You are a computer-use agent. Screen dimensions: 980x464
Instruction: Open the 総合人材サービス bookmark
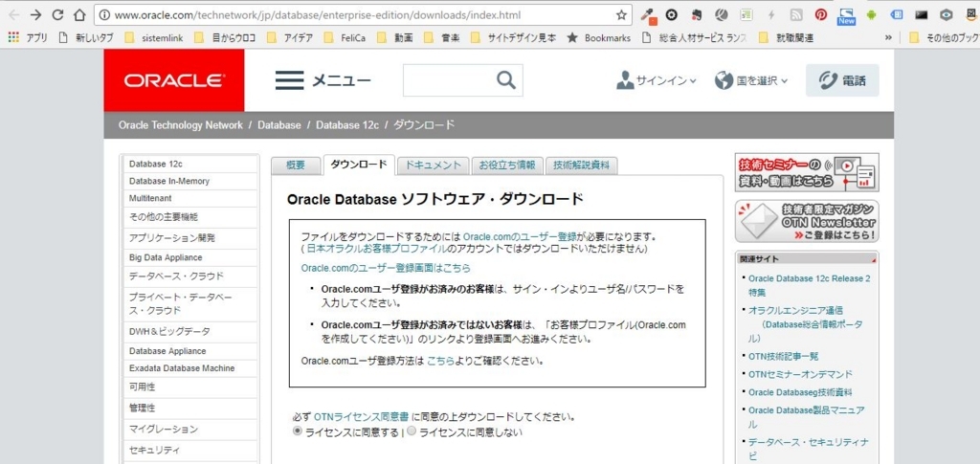(695, 38)
